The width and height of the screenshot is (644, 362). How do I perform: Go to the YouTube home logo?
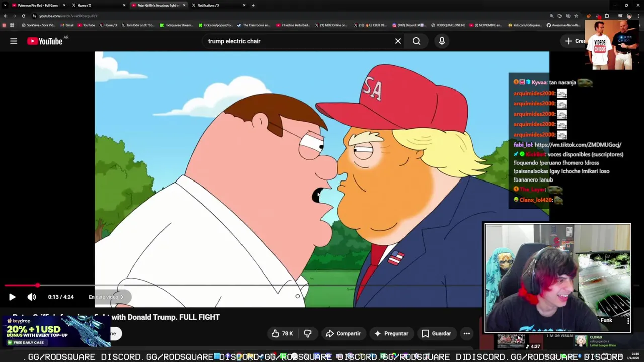coord(45,41)
